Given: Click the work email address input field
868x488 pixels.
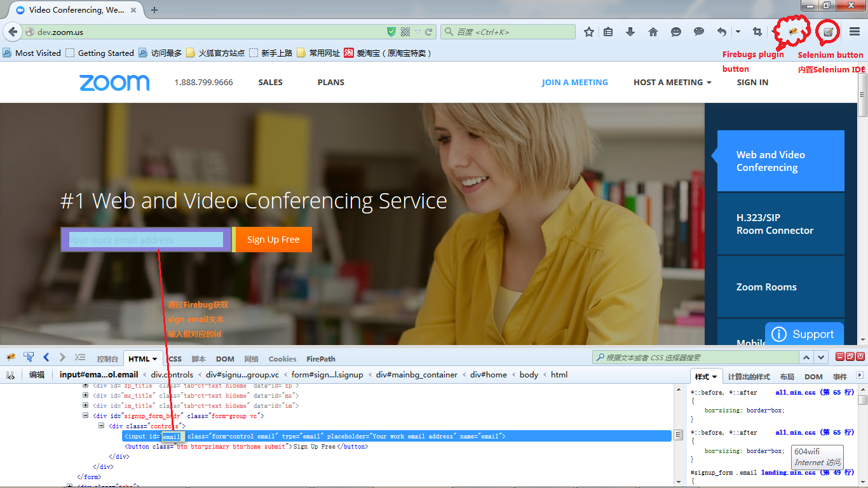Looking at the screenshot, I should point(146,240).
